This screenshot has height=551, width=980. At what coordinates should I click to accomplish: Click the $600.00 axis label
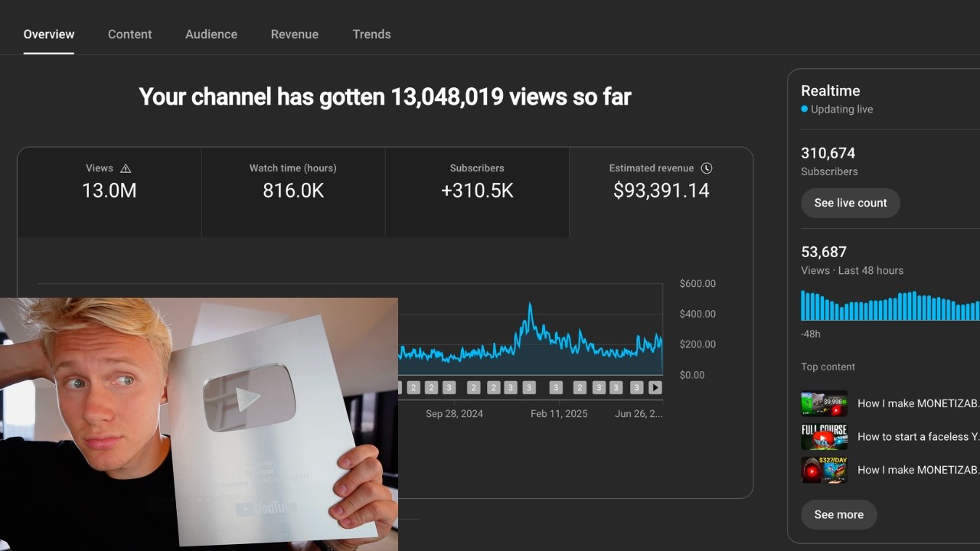click(x=697, y=283)
